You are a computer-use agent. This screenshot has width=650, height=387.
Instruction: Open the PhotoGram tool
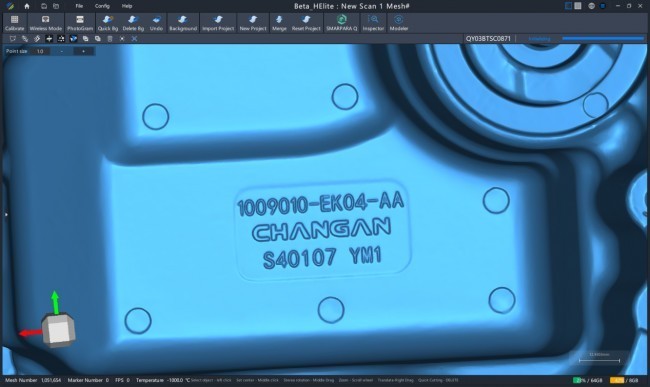tap(80, 23)
